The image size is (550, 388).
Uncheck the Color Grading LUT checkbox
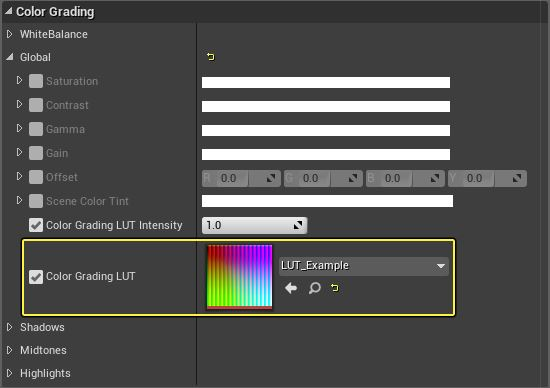pos(36,277)
